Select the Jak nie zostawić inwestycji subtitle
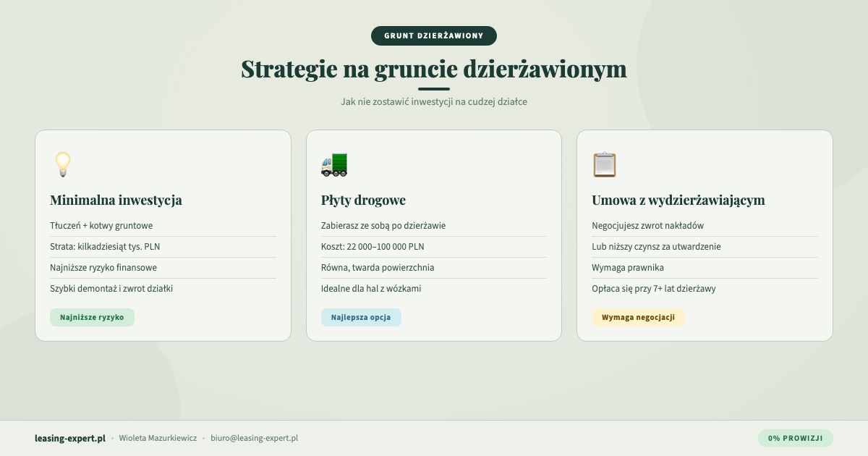This screenshot has width=868, height=456. (x=433, y=101)
